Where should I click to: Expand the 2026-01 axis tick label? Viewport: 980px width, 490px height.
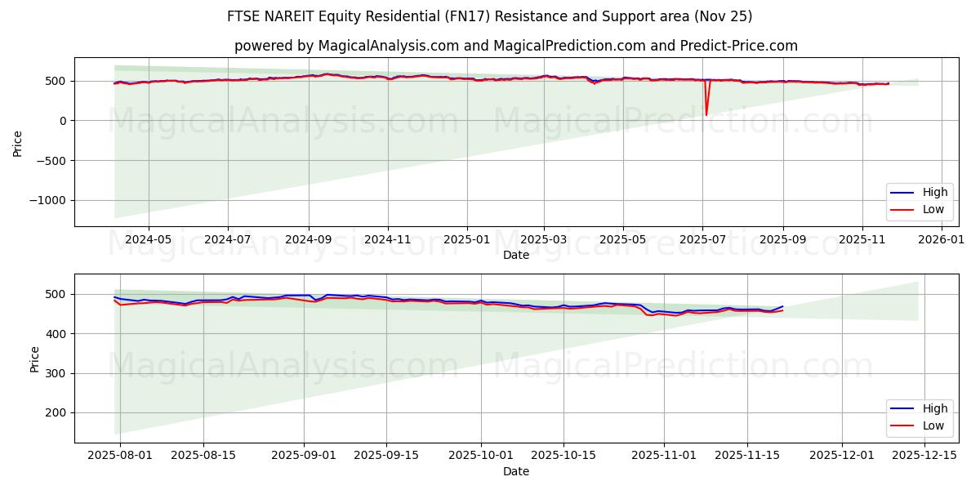(x=941, y=237)
